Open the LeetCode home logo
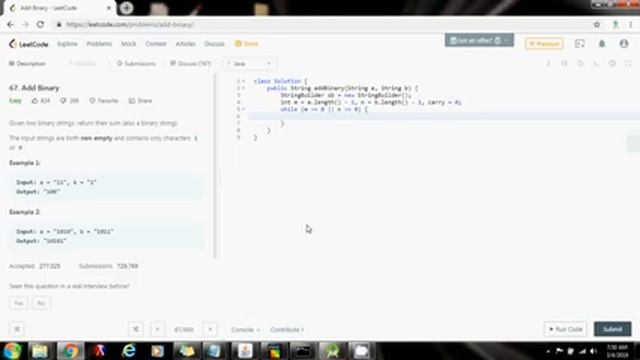 point(29,44)
